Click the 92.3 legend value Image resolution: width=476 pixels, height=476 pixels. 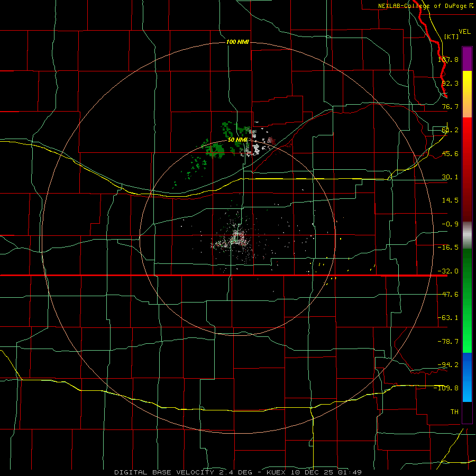pyautogui.click(x=450, y=83)
